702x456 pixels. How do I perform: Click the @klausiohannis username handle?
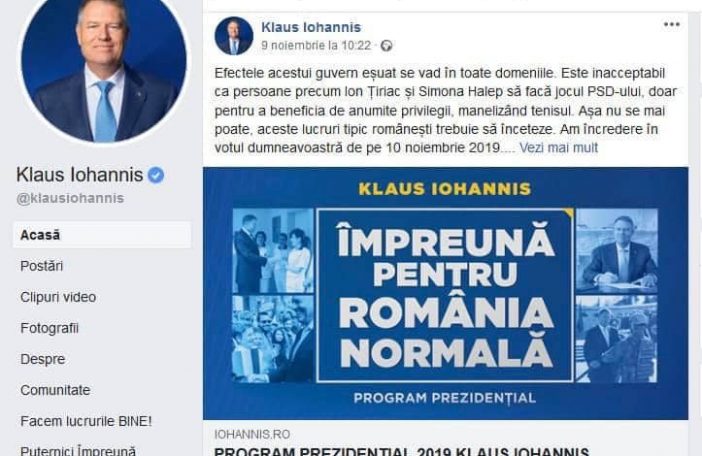pos(70,198)
